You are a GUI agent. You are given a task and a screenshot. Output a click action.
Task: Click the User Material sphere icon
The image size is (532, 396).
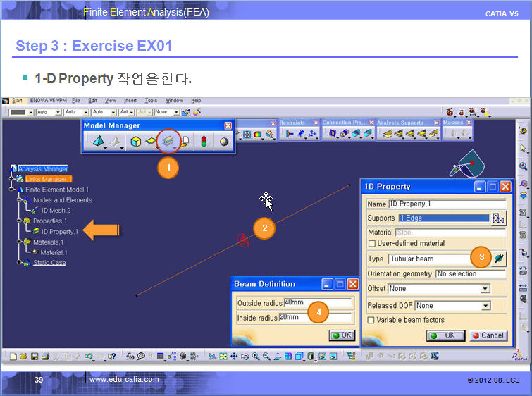223,142
